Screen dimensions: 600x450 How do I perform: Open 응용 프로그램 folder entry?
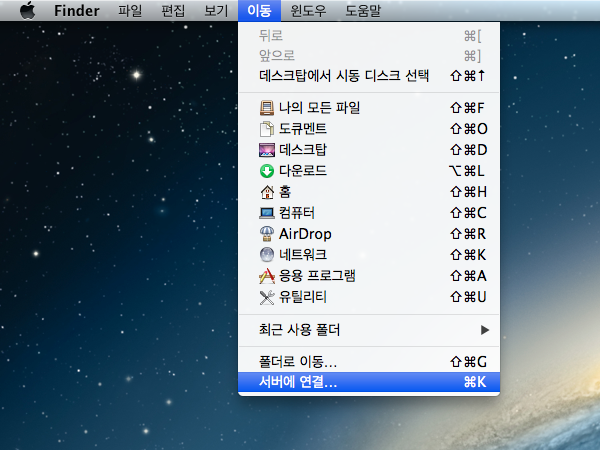(x=369, y=276)
